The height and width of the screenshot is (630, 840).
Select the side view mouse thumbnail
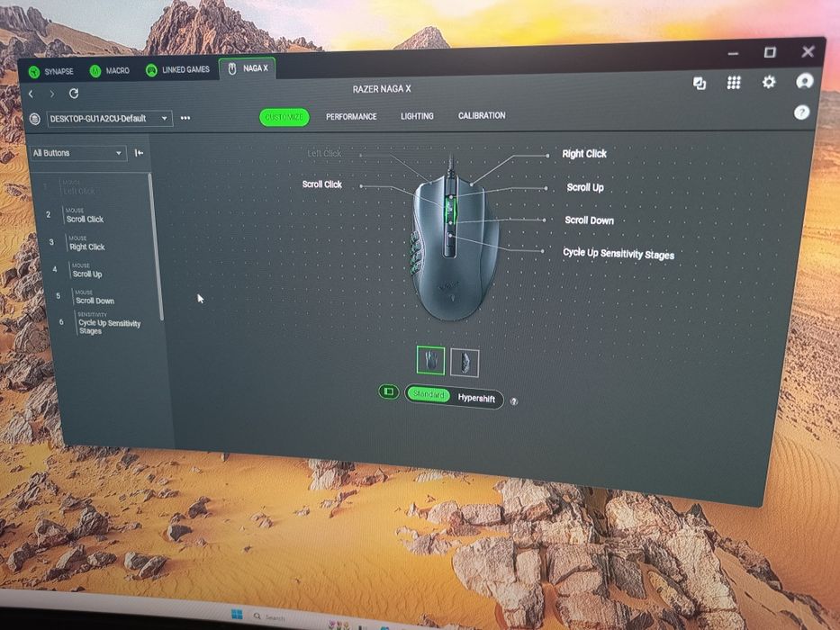(x=465, y=363)
